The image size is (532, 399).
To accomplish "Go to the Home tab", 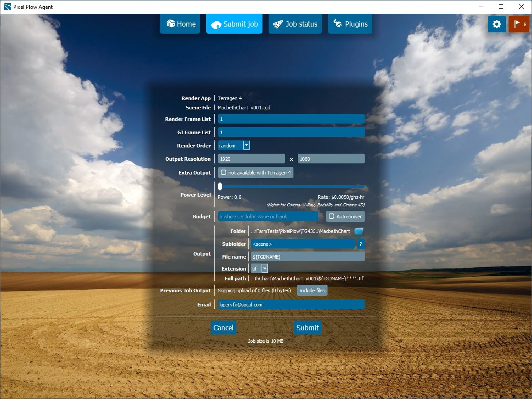I will 180,24.
